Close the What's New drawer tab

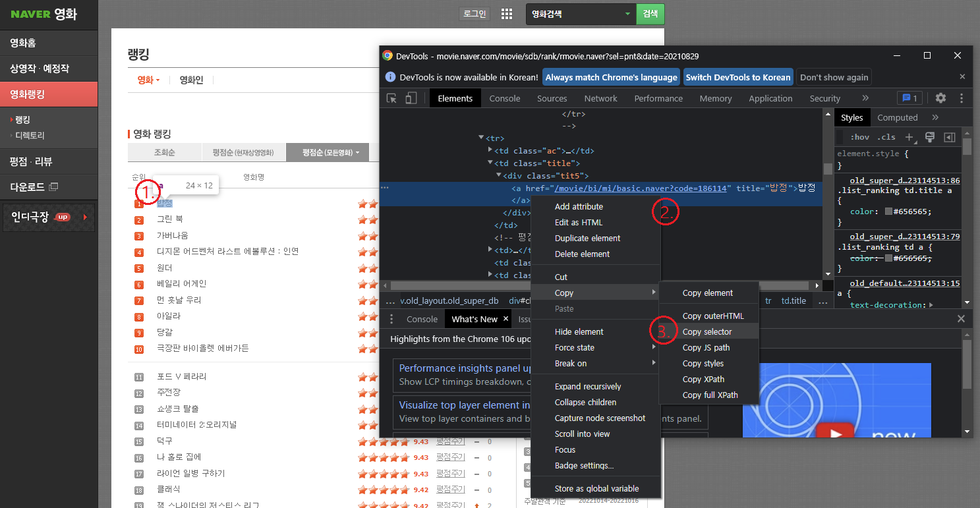tap(506, 318)
